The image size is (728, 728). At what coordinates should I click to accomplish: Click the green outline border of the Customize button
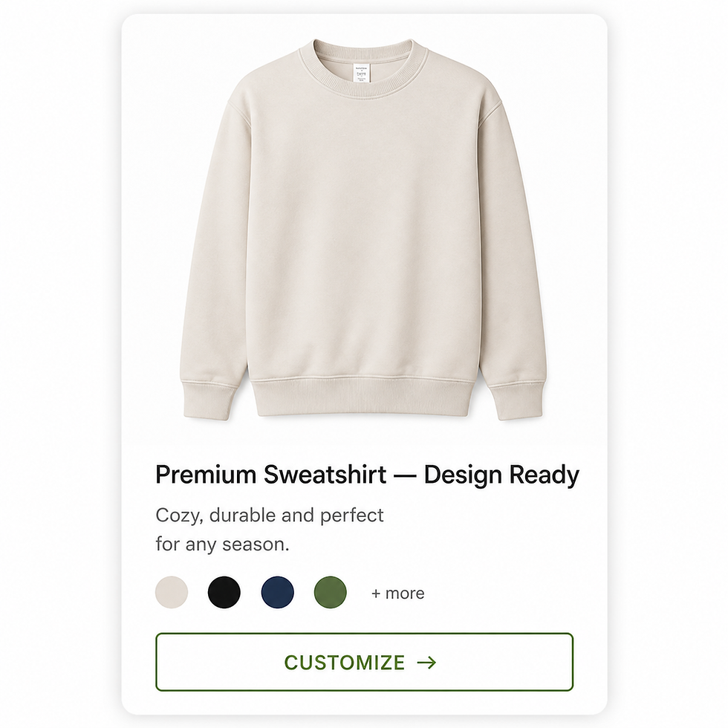(x=365, y=634)
